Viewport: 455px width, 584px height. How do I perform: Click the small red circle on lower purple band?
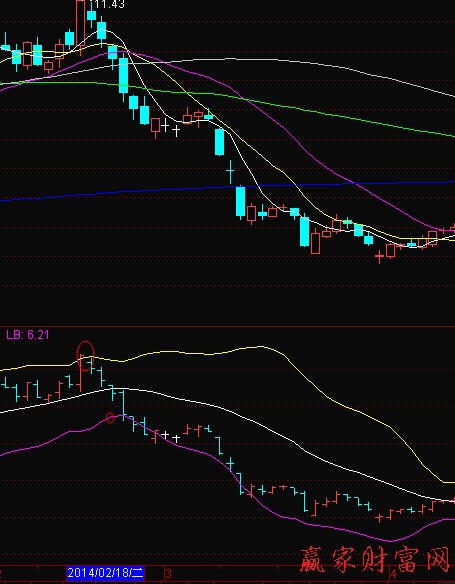click(x=110, y=418)
